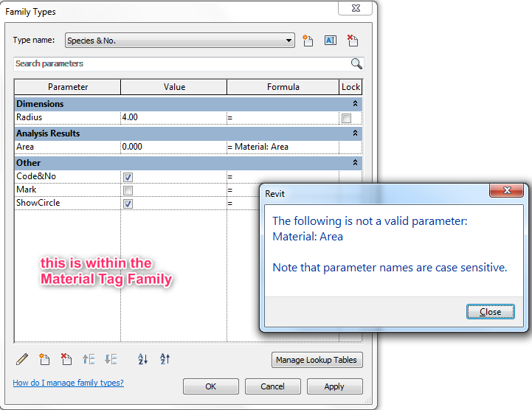Click the New Type icon beside Type name
This screenshot has height=410, width=532.
pyautogui.click(x=308, y=41)
